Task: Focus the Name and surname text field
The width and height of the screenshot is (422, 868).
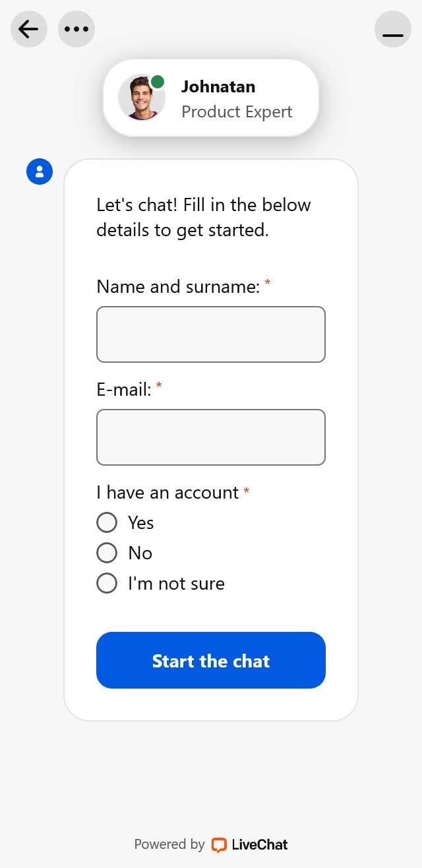Action: pos(211,334)
